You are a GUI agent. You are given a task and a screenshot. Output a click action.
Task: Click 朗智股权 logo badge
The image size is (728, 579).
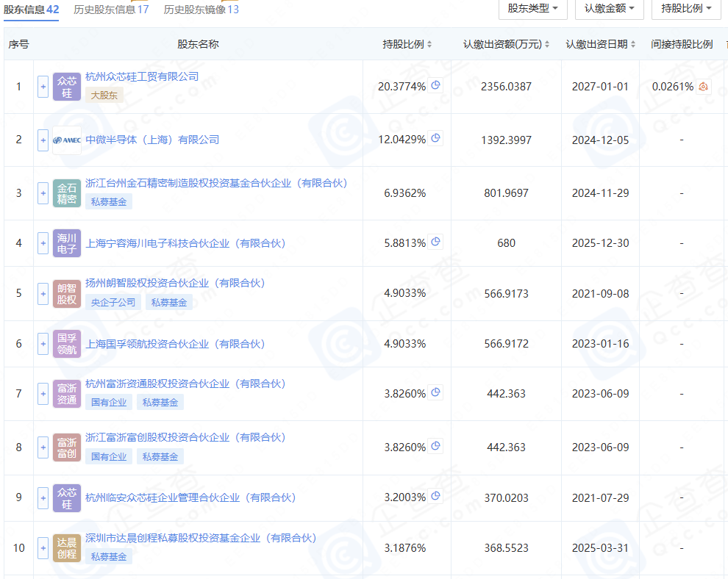(x=67, y=294)
